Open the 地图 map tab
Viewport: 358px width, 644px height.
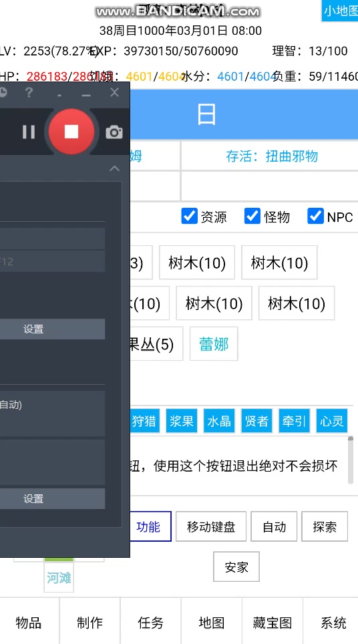click(212, 622)
